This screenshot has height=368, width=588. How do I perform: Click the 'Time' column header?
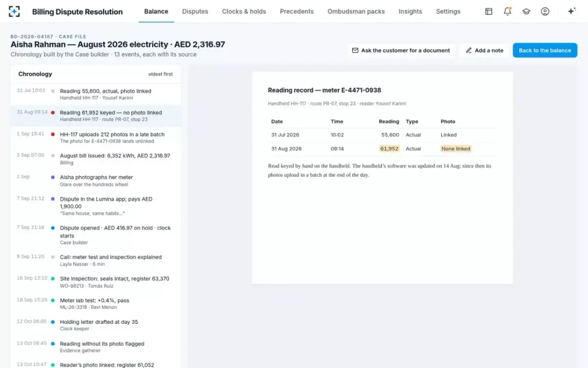pos(337,122)
